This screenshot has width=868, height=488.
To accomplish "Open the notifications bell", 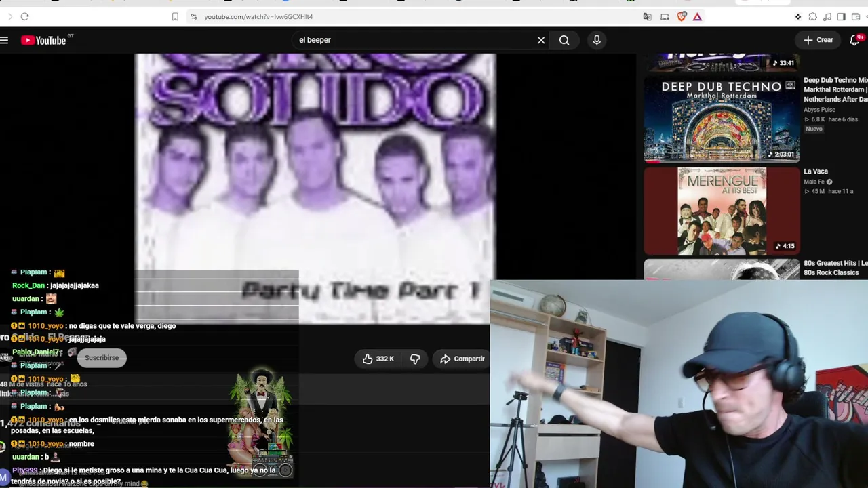I will tap(854, 40).
